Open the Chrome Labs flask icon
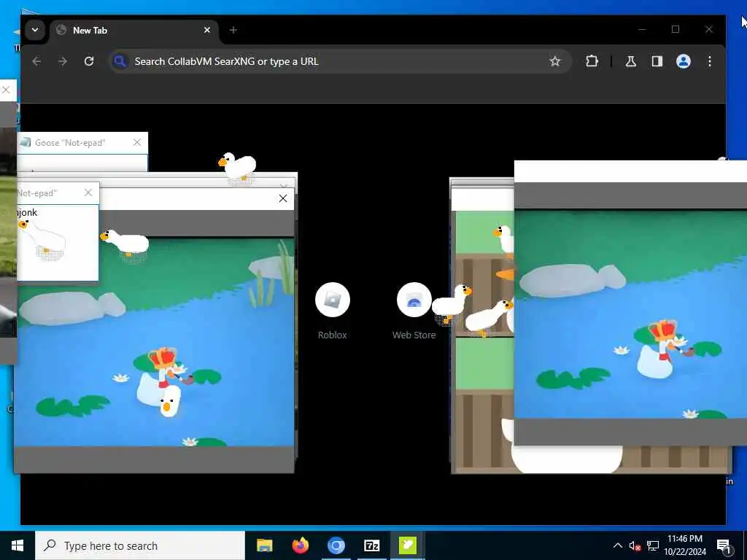The height and width of the screenshot is (560, 747). point(631,61)
